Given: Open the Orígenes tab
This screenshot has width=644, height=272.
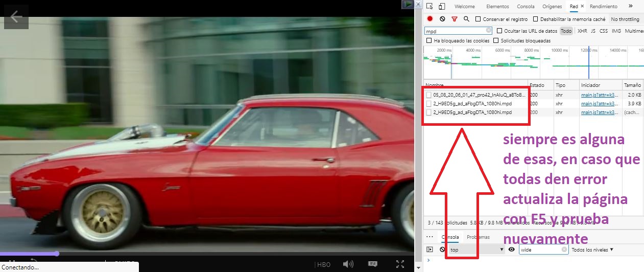Looking at the screenshot, I should point(552,6).
